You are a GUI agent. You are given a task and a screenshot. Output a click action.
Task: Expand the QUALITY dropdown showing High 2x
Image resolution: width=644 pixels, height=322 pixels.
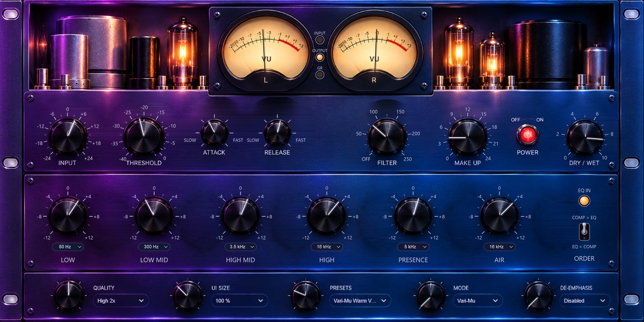(x=121, y=301)
